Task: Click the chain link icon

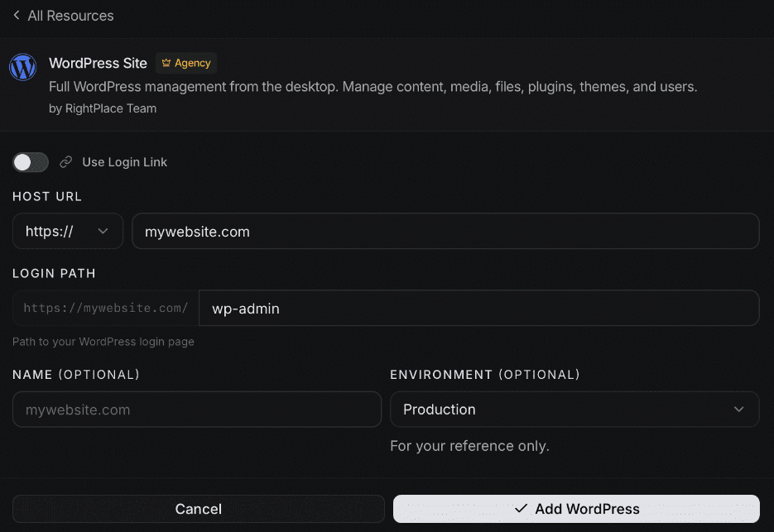Action: pos(66,162)
